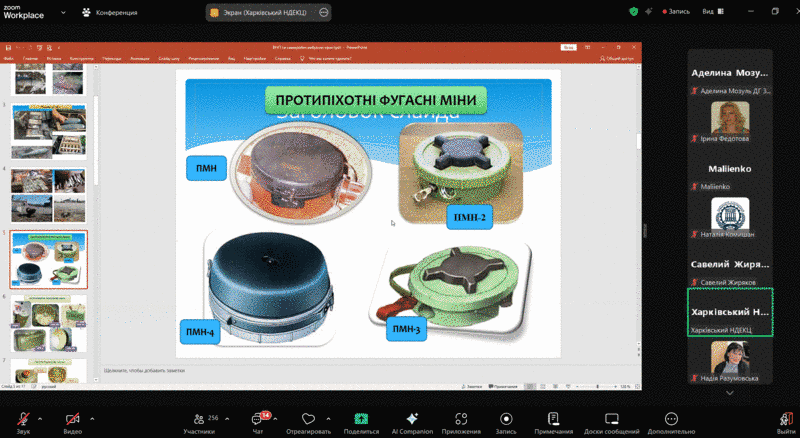Turn on camera with the Видео button
Image resolution: width=800 pixels, height=438 pixels.
click(x=72, y=423)
